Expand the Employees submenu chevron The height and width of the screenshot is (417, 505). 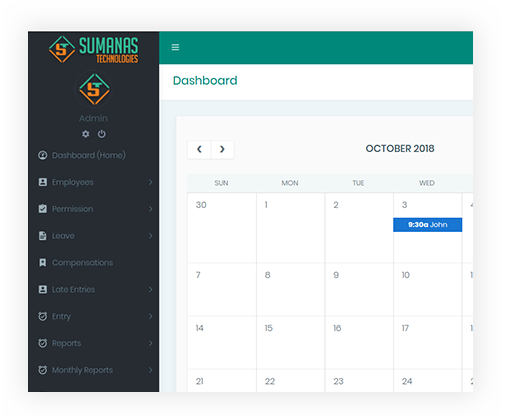(151, 182)
